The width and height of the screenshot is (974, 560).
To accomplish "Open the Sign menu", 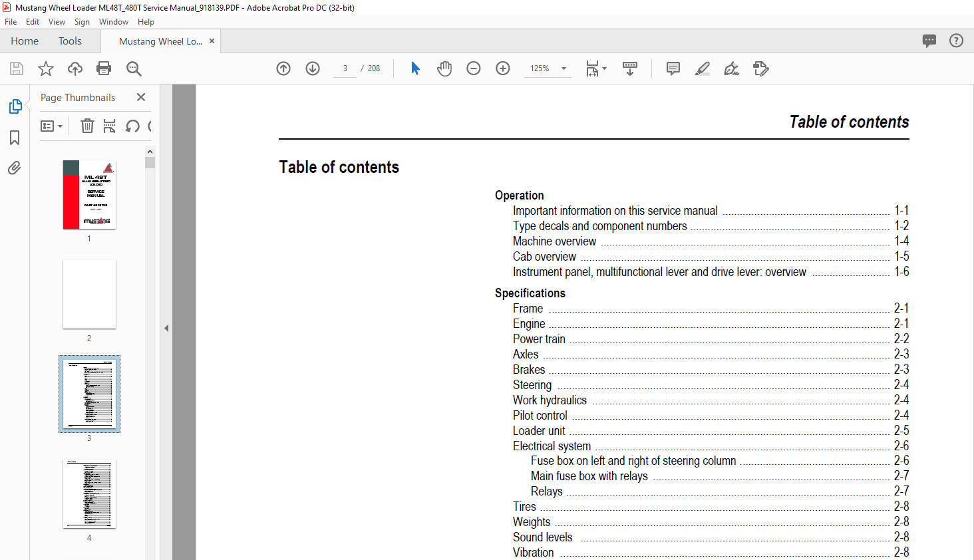I will tap(82, 22).
